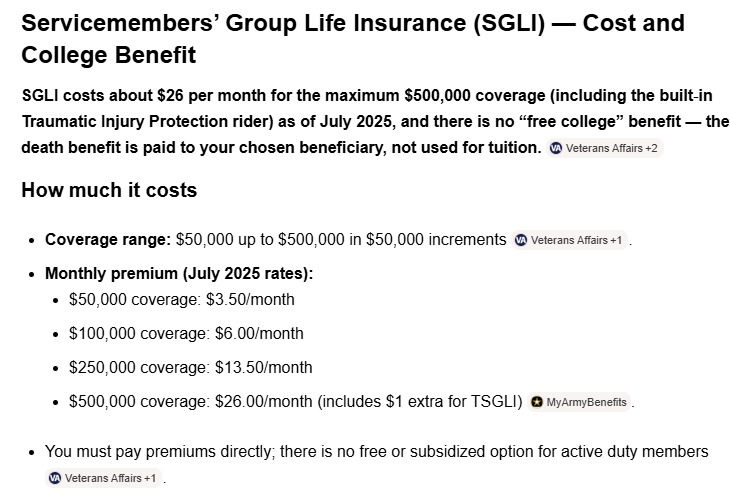Viewport: 730px width, 504px height.
Task: Open the 'Veterans Affairs +2' source citation
Action: click(605, 148)
